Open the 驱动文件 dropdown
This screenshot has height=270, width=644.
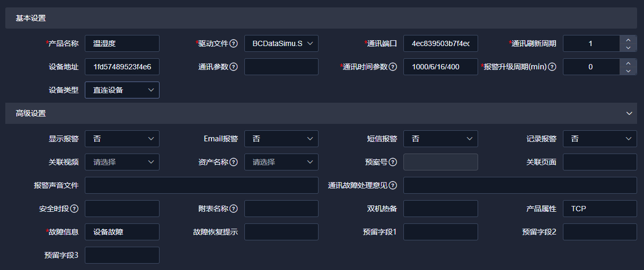(x=281, y=43)
